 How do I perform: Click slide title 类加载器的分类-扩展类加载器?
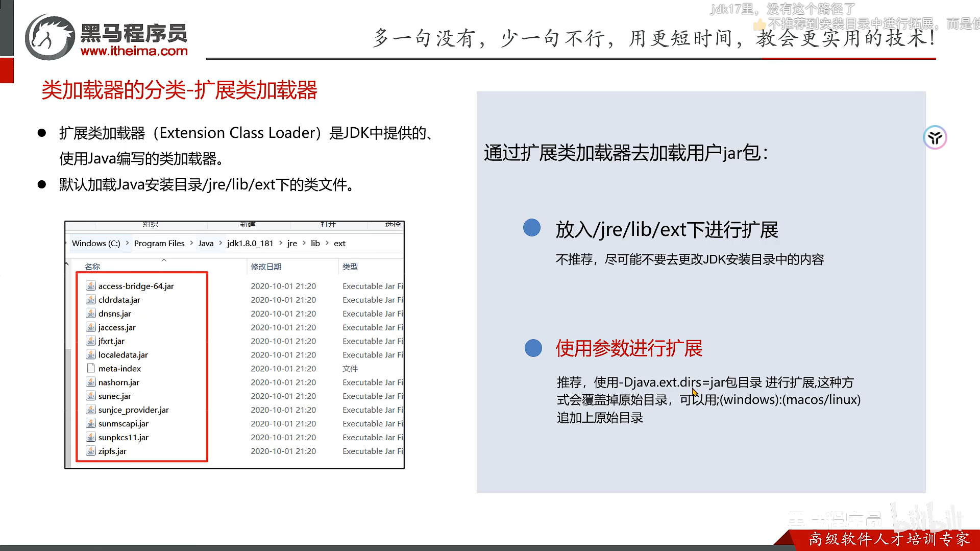(x=179, y=90)
